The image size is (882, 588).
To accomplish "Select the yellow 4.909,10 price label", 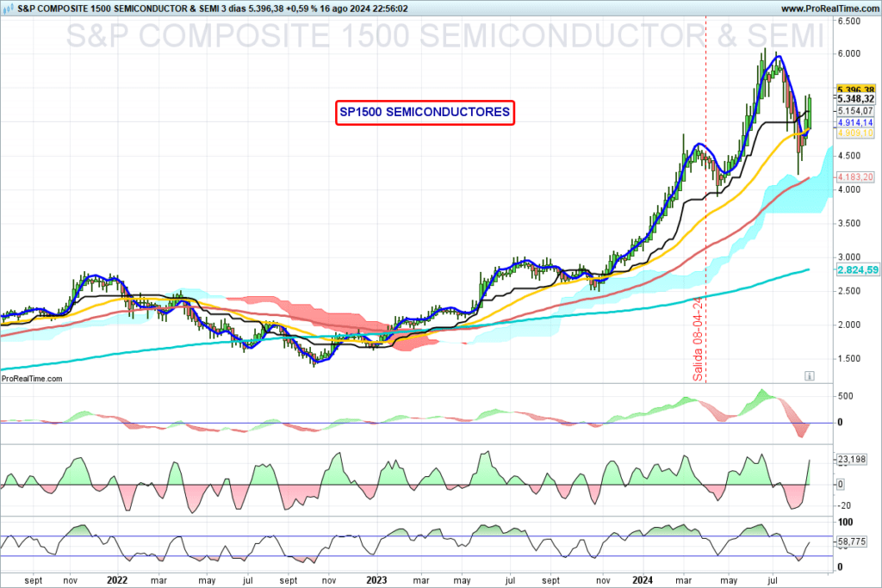I will click(855, 133).
